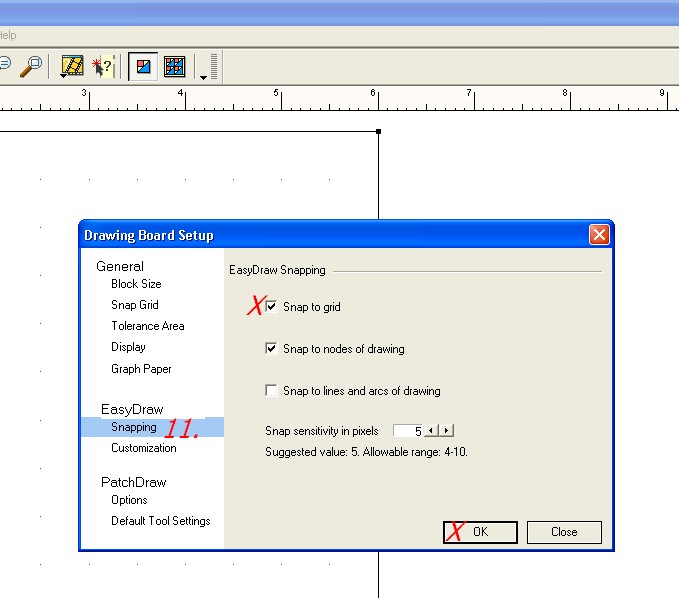The width and height of the screenshot is (679, 598).
Task: Uncheck Snap to nodes of drawing
Action: [271, 348]
